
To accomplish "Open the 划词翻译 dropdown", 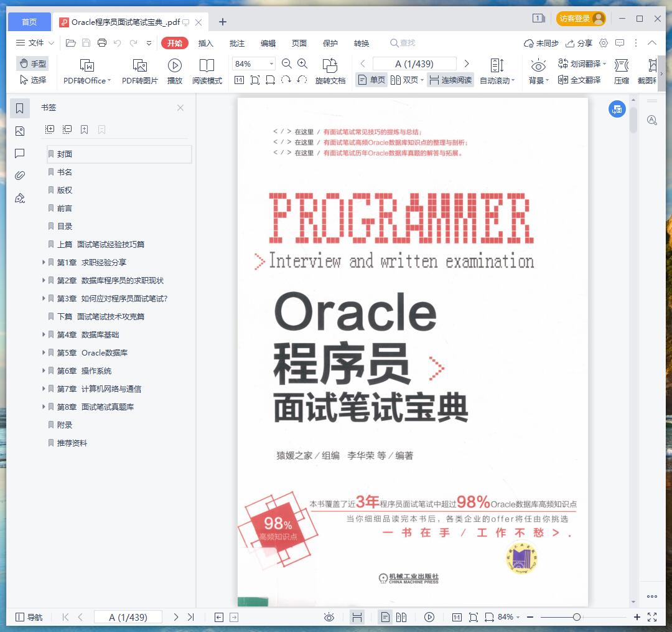I will click(582, 64).
